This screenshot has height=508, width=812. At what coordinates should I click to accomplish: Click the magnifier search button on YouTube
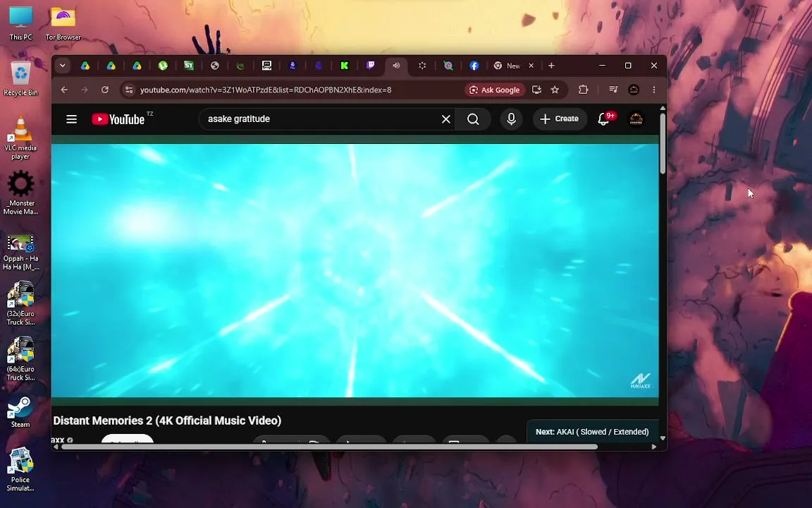pos(473,119)
